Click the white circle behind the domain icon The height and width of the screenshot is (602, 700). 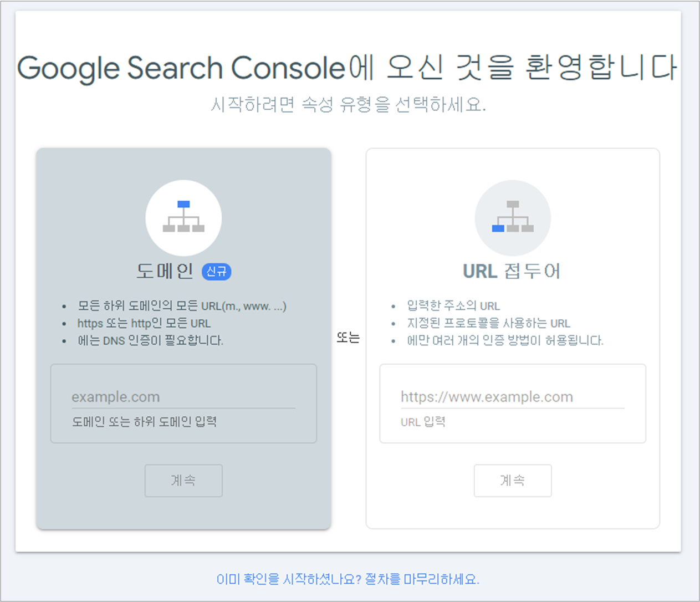(x=183, y=218)
